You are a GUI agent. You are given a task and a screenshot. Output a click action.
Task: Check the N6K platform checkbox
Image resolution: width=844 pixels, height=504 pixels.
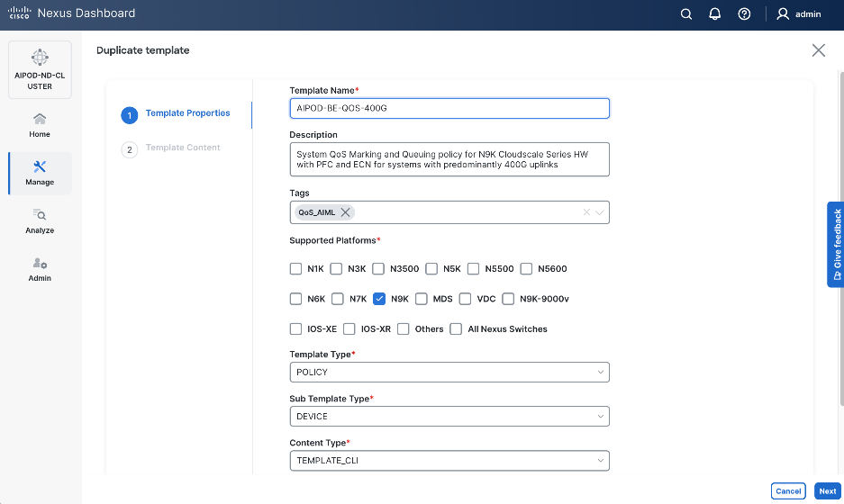click(x=295, y=299)
